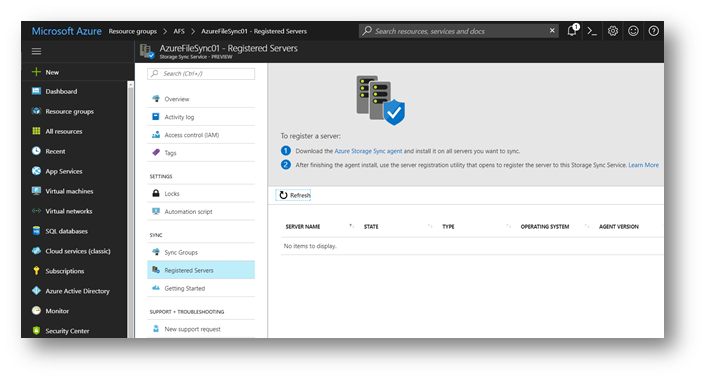Click the resource menu Search (Ctrl+/) box

coord(201,73)
